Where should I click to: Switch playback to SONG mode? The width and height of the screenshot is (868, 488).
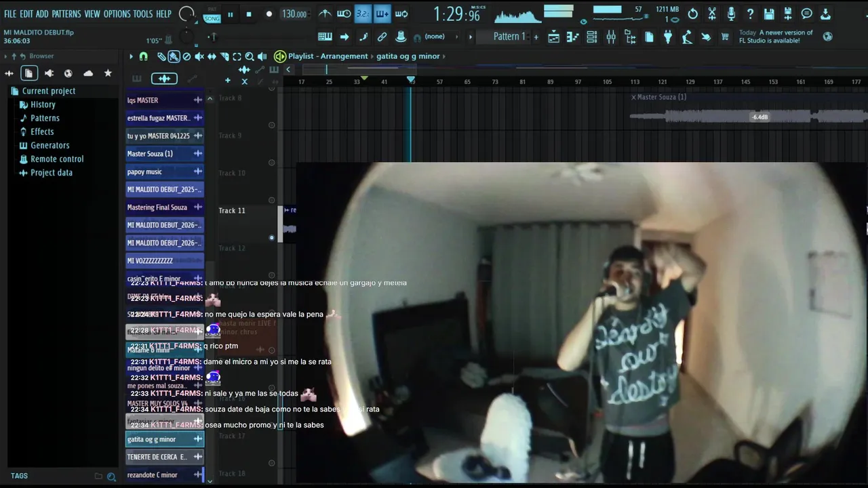coord(212,18)
